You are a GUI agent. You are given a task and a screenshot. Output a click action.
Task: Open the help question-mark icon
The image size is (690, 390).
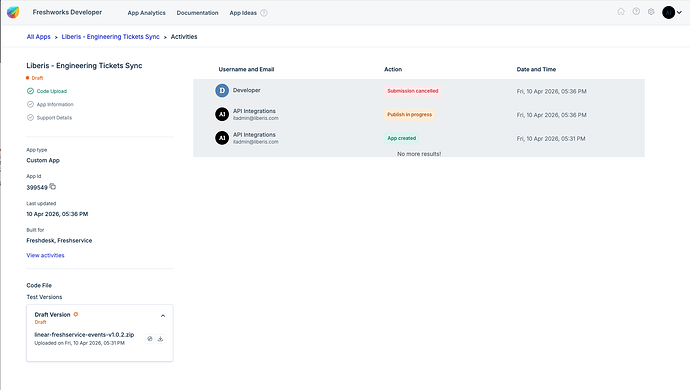pyautogui.click(x=636, y=12)
